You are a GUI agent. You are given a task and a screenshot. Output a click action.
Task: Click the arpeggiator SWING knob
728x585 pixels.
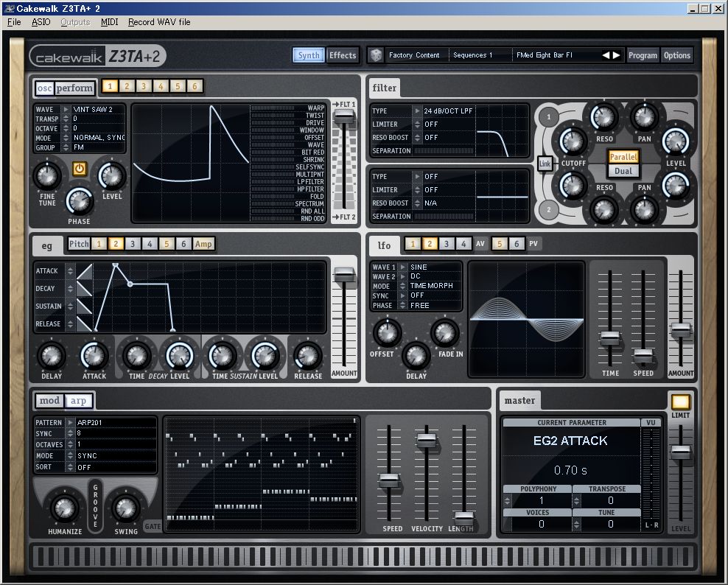tap(126, 508)
